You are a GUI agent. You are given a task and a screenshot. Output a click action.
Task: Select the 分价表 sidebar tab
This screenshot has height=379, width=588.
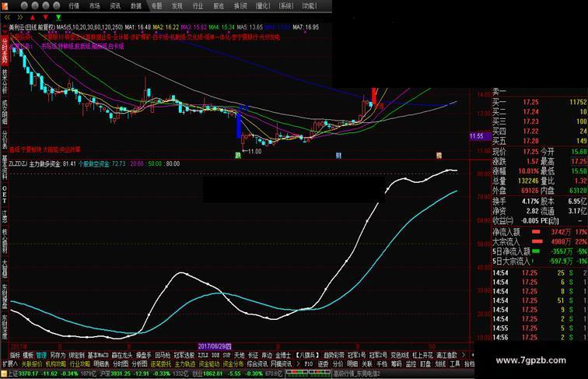tap(5, 139)
